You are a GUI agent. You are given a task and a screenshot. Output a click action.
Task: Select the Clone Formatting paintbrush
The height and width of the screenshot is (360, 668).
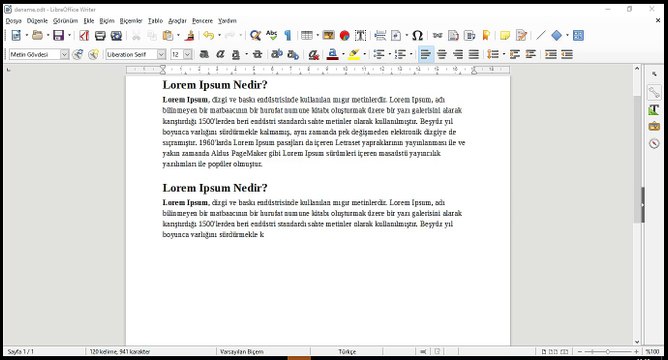click(x=190, y=35)
